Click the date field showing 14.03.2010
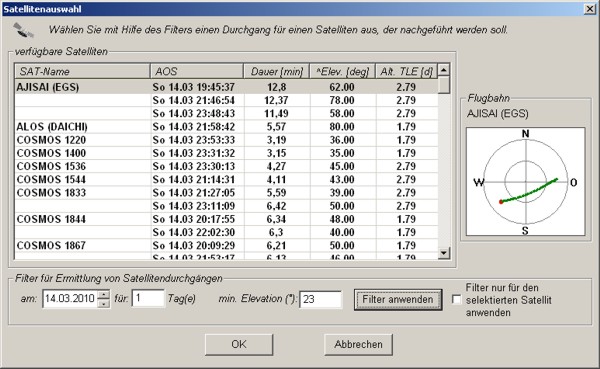Screen dimensions: 600x369 tap(70, 299)
